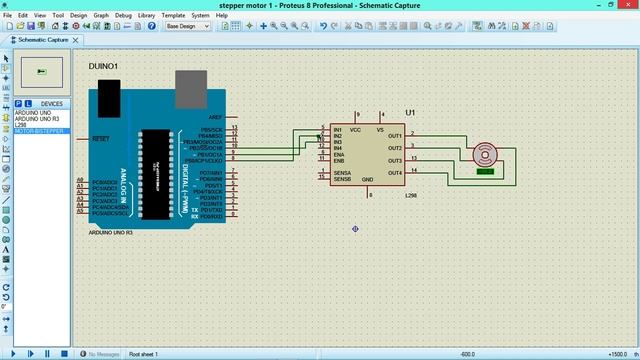Open a project with the folder icon
The width and height of the screenshot is (640, 360).
[20, 26]
